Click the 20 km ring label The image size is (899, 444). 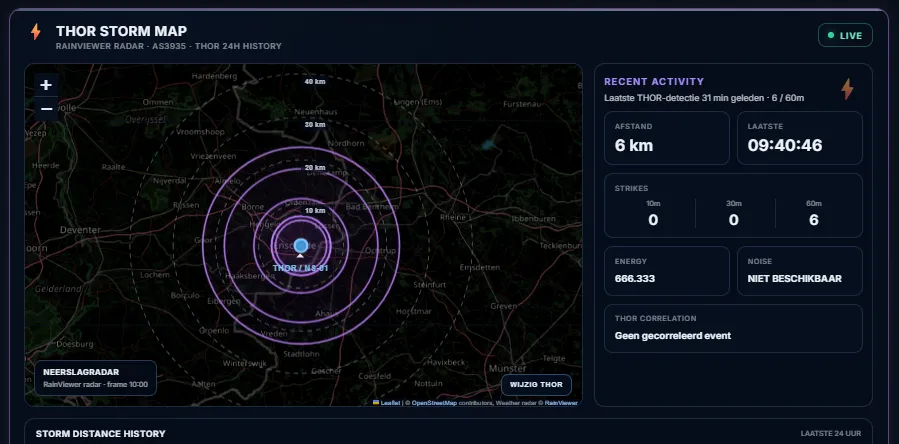(315, 168)
